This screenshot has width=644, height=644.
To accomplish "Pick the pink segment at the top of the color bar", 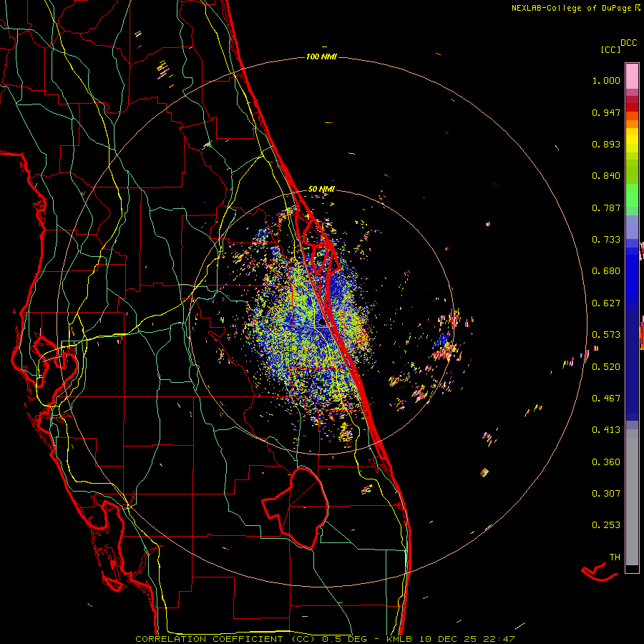I will pos(632,76).
